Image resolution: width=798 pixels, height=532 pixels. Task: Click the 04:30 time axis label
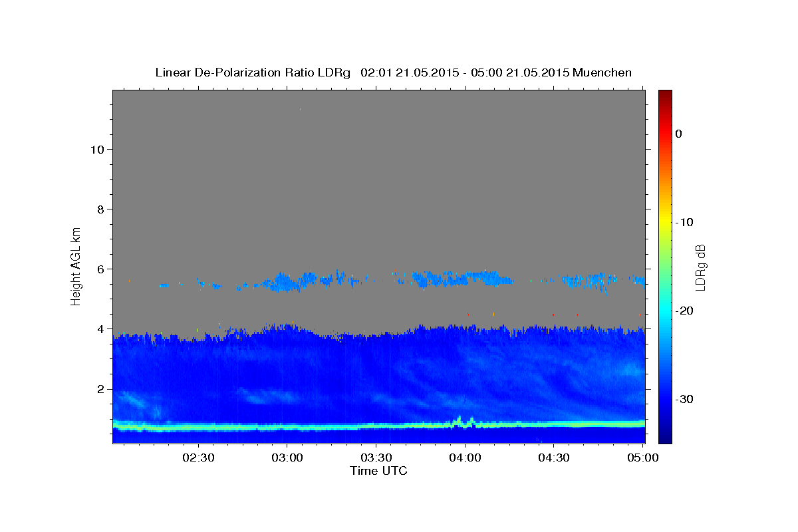[x=554, y=458]
